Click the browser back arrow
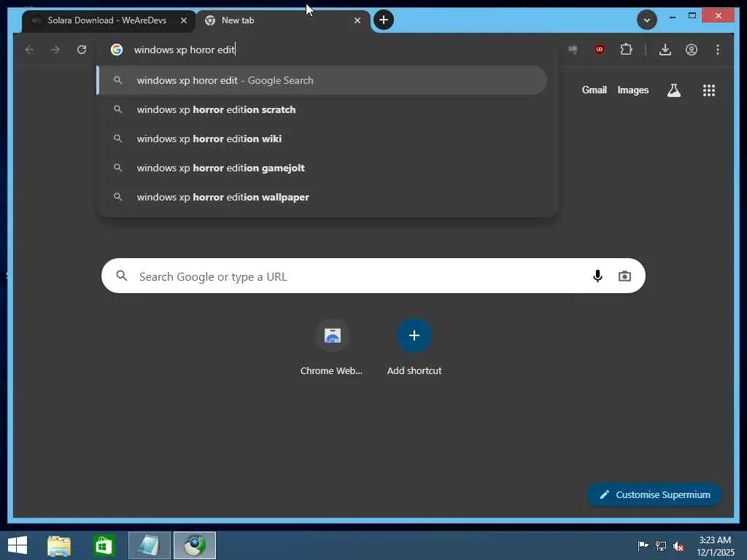 pyautogui.click(x=29, y=50)
